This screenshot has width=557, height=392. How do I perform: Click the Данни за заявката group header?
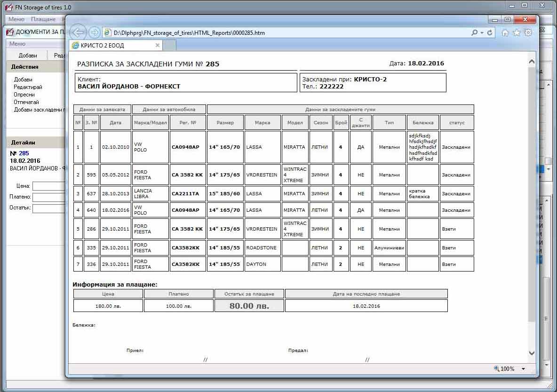coord(102,110)
